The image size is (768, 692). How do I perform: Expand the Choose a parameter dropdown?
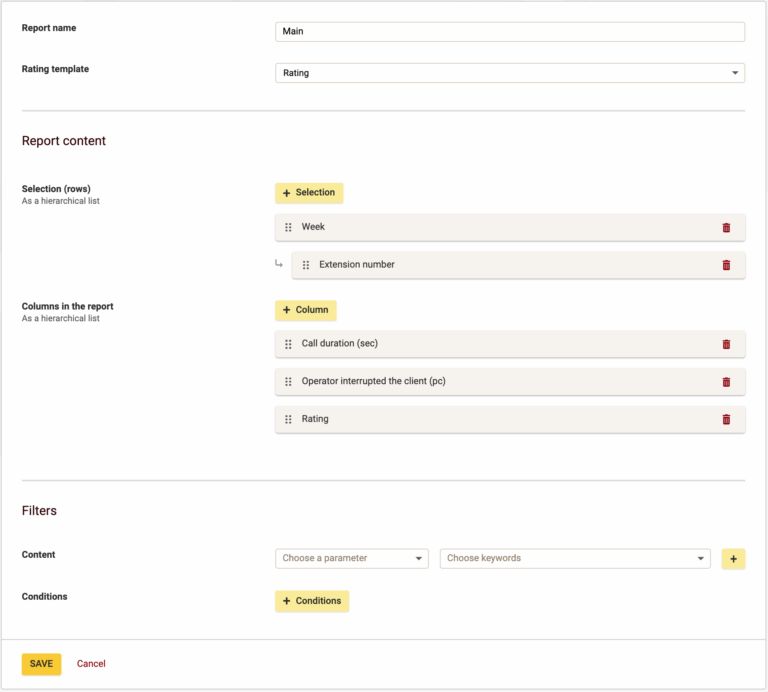[351, 559]
